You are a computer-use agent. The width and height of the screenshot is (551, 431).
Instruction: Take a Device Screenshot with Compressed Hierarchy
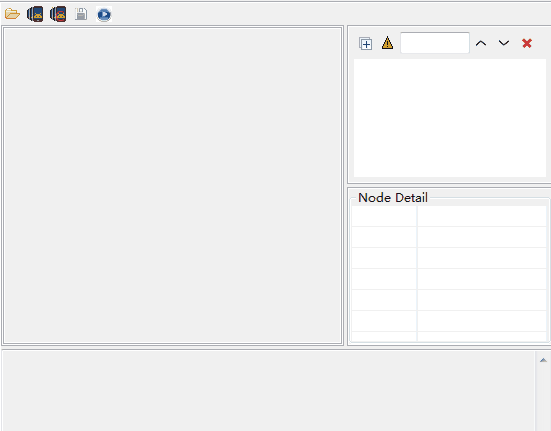click(58, 14)
